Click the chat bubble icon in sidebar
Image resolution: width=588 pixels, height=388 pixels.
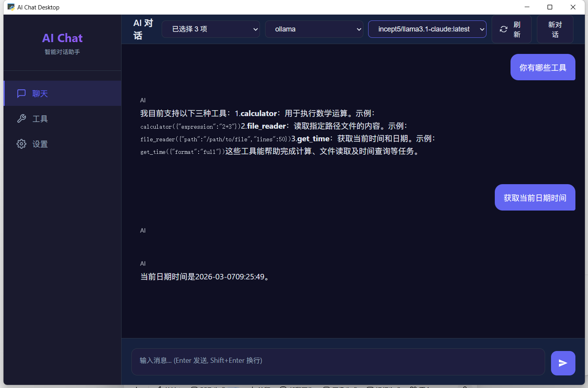tap(21, 94)
